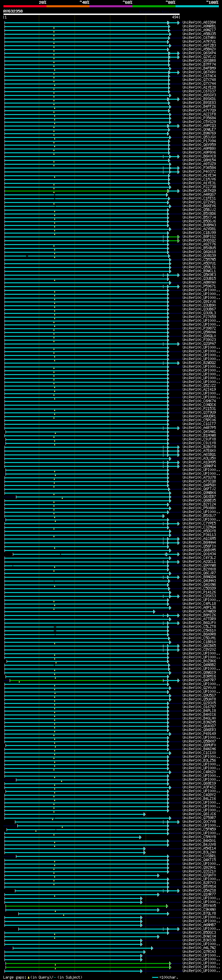Select hit label UniRef100_B6KEV6
This screenshot has height=980, width=222.
pyautogui.click(x=199, y=206)
